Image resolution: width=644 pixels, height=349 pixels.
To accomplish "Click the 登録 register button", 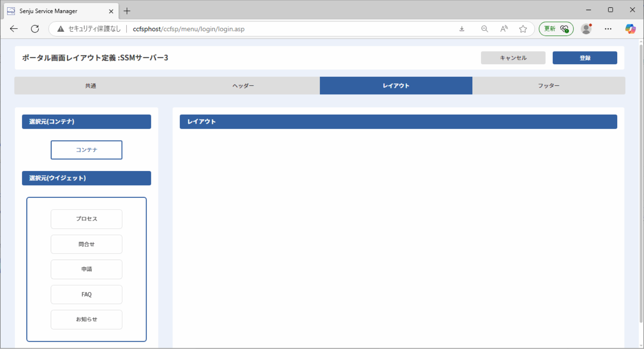I will 585,58.
